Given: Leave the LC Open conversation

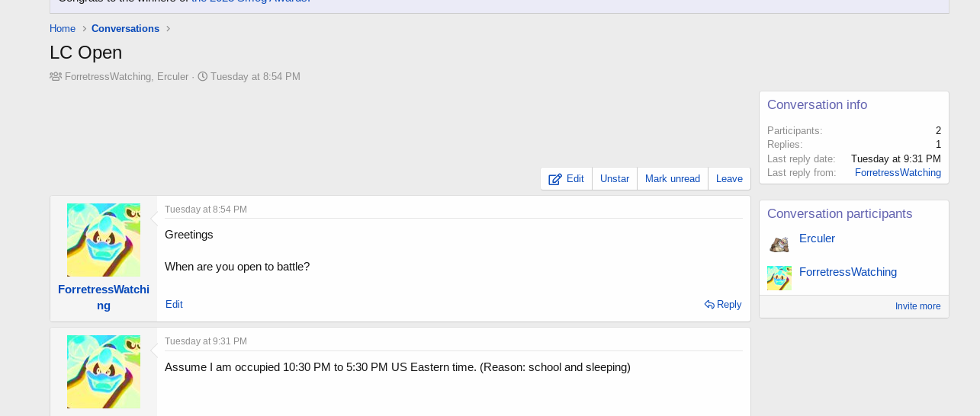Looking at the screenshot, I should 729,179.
